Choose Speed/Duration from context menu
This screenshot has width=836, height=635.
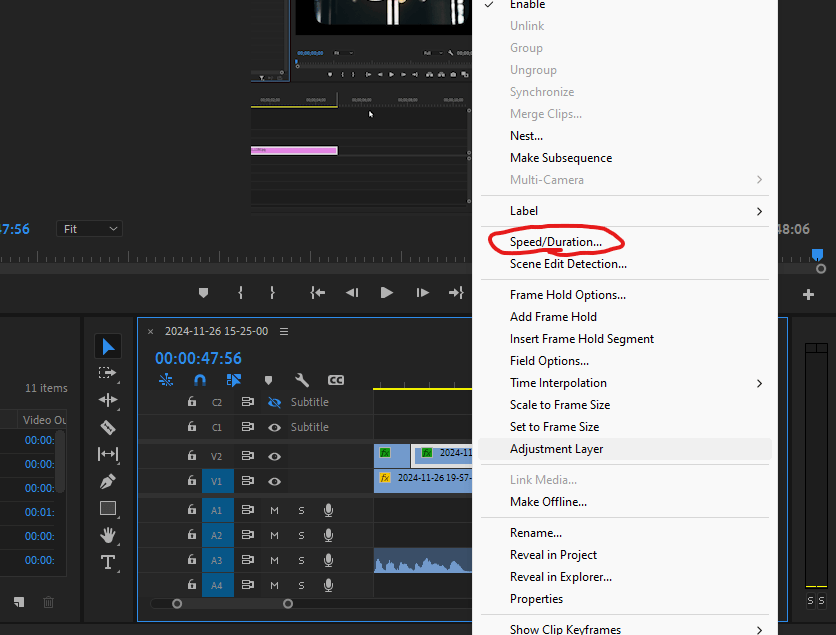click(556, 242)
